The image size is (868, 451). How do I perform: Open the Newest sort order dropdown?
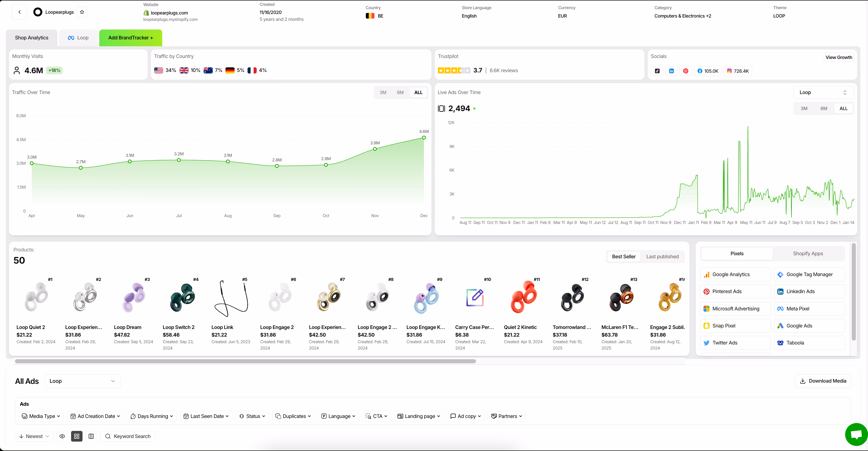point(34,436)
